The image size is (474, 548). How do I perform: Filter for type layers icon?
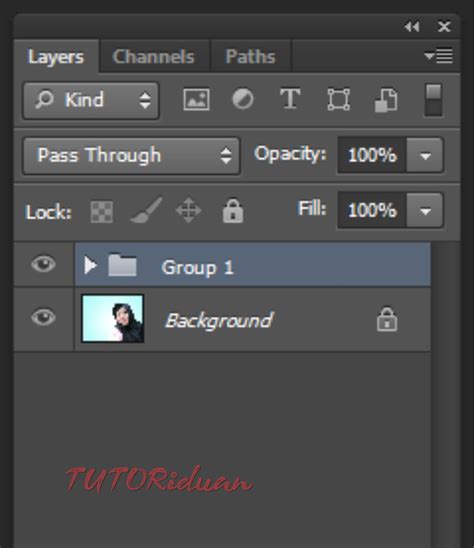(290, 99)
